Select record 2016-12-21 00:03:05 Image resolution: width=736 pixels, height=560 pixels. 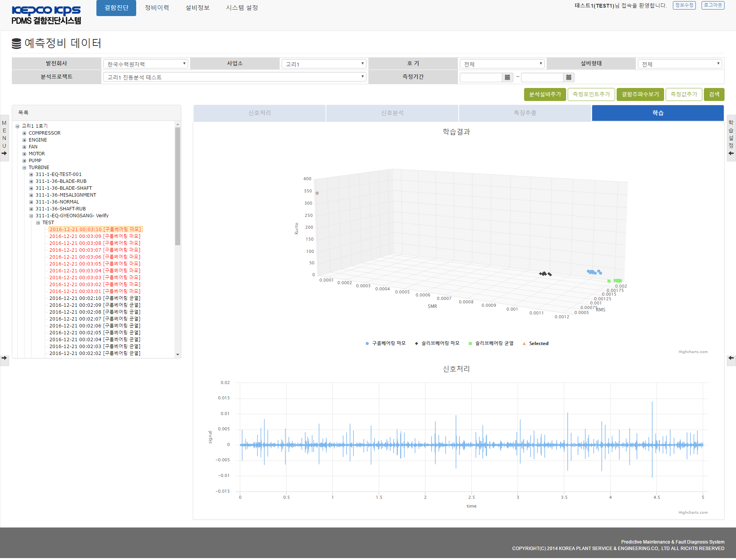coord(95,264)
